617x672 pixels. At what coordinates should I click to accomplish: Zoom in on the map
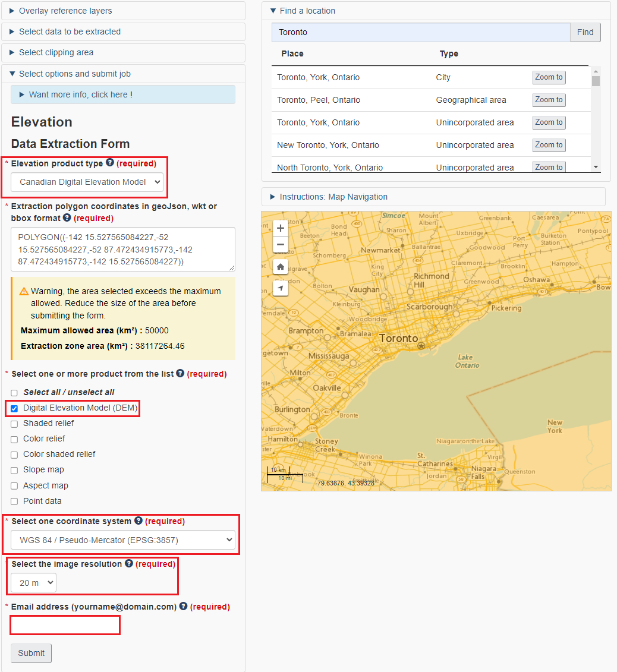coord(280,228)
